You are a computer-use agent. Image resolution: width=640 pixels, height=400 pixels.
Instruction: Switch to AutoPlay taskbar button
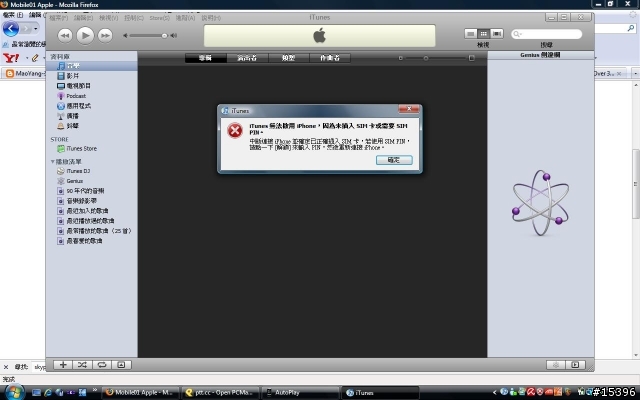click(x=300, y=392)
